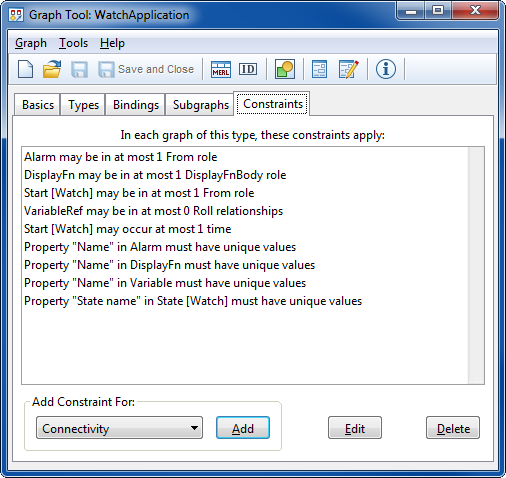Open the Tools menu
Screen dimensions: 506x478
point(73,43)
